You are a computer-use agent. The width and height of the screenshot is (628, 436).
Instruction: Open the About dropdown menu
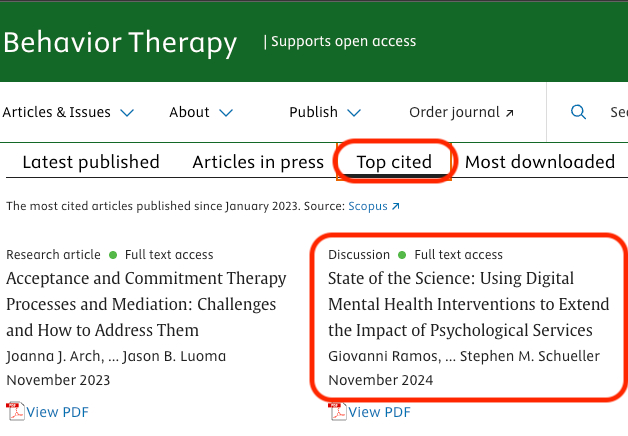pyautogui.click(x=226, y=113)
